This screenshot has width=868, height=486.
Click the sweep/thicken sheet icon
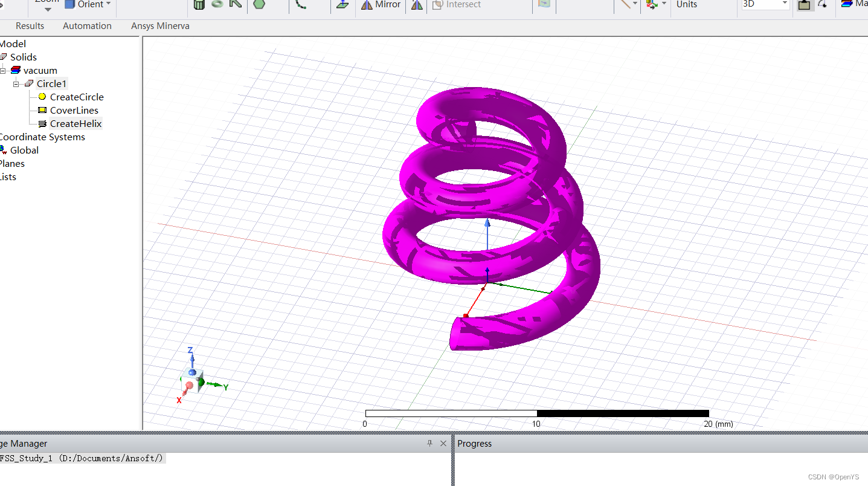tap(342, 4)
